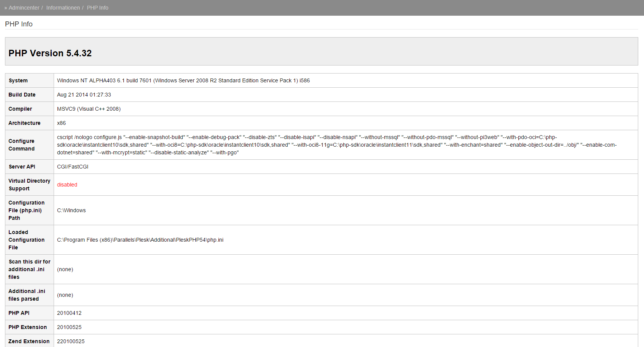
Task: Select the 220100525 Zend Extension value
Action: [71, 341]
